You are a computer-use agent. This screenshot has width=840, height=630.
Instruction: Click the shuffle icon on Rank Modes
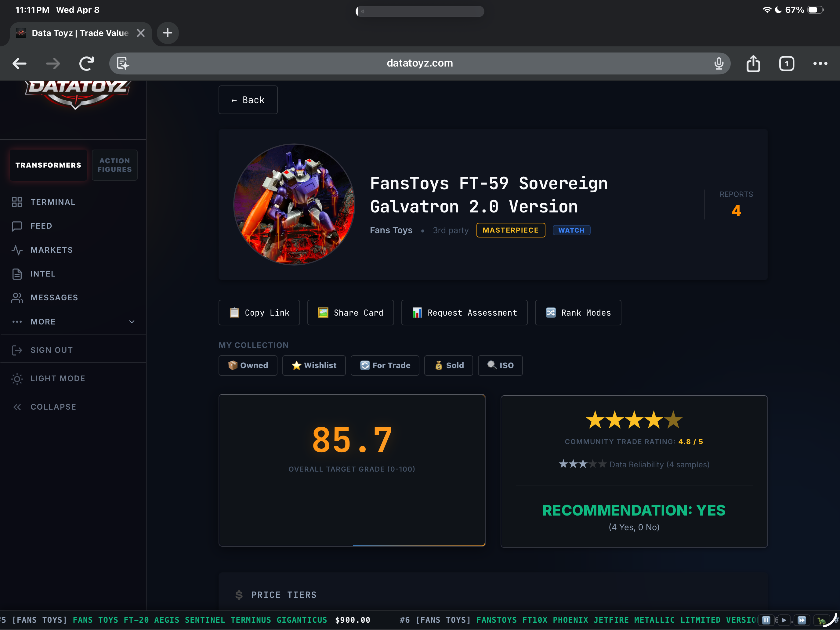click(x=551, y=313)
